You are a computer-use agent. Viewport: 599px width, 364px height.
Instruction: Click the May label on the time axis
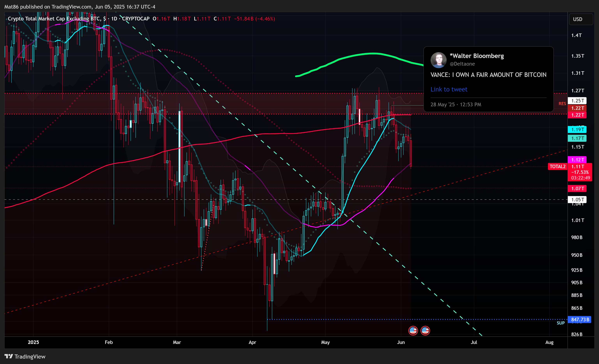(325, 342)
